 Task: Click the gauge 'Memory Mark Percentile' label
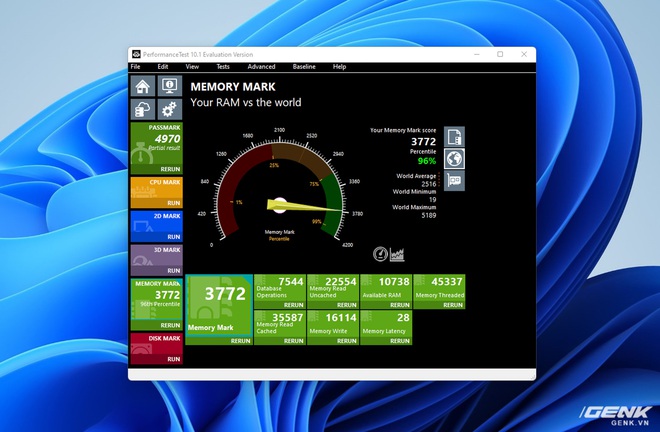point(279,235)
